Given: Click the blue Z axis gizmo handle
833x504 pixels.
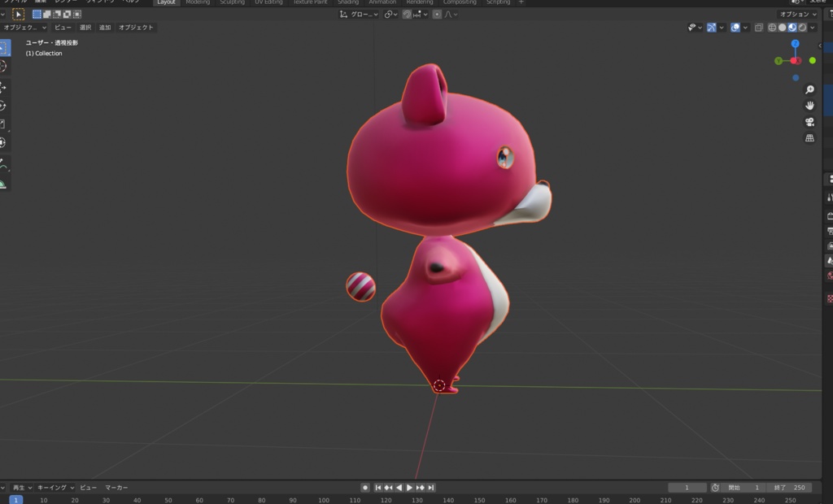Looking at the screenshot, I should click(x=796, y=44).
